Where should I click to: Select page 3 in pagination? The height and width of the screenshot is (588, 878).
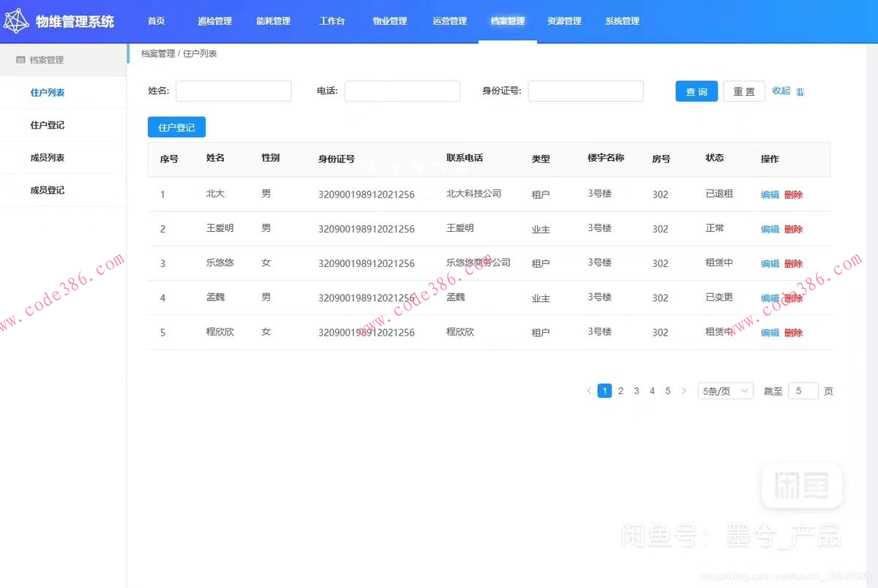pos(636,391)
